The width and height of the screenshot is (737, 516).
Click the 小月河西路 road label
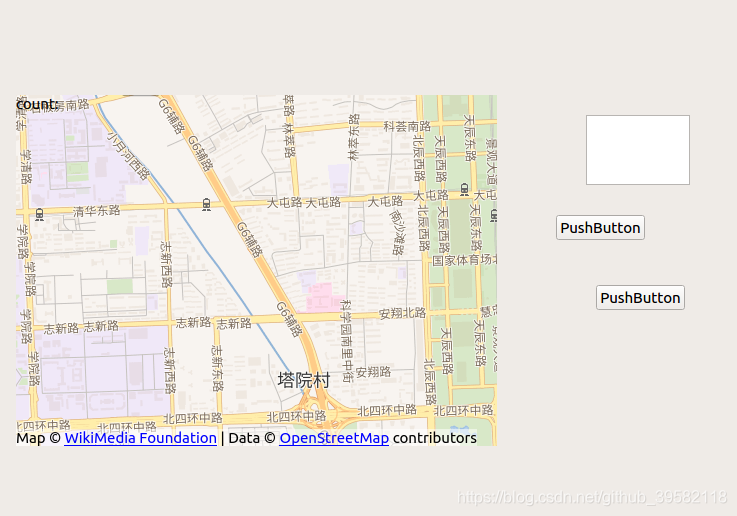coord(127,156)
